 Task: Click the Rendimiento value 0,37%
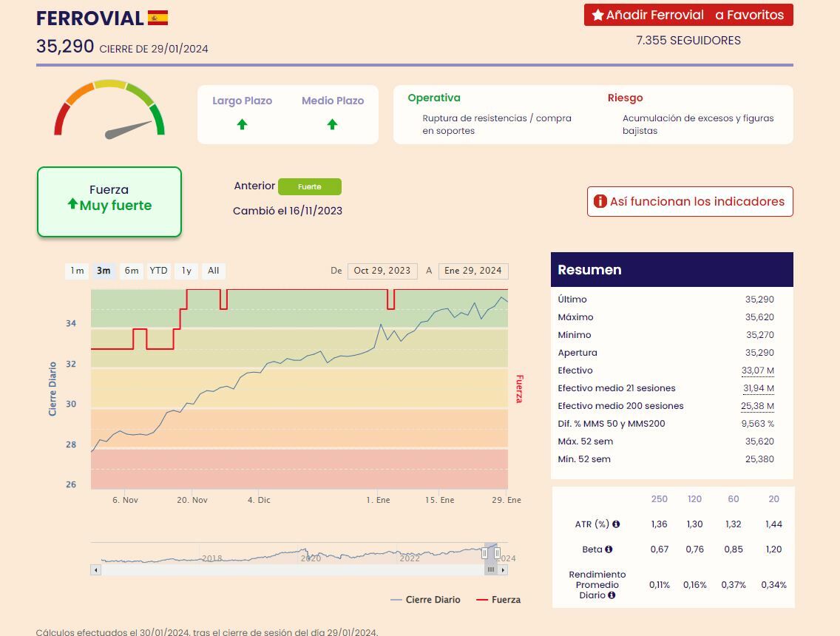pyautogui.click(x=734, y=585)
